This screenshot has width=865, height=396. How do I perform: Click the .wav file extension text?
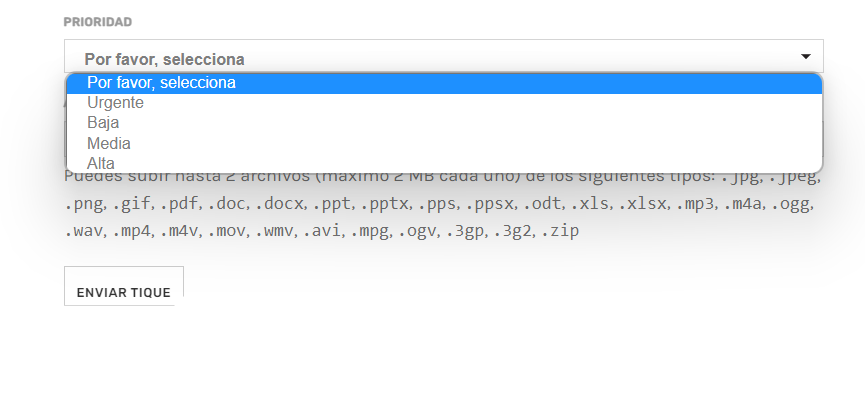click(83, 231)
